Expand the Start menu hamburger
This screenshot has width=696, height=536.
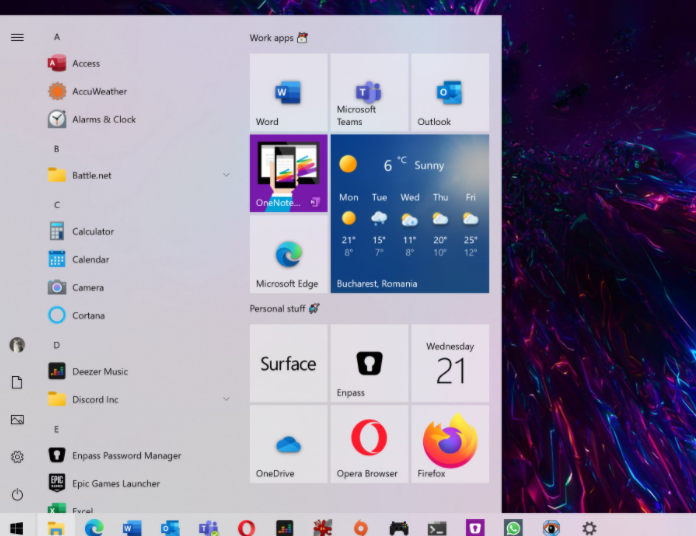click(x=17, y=37)
